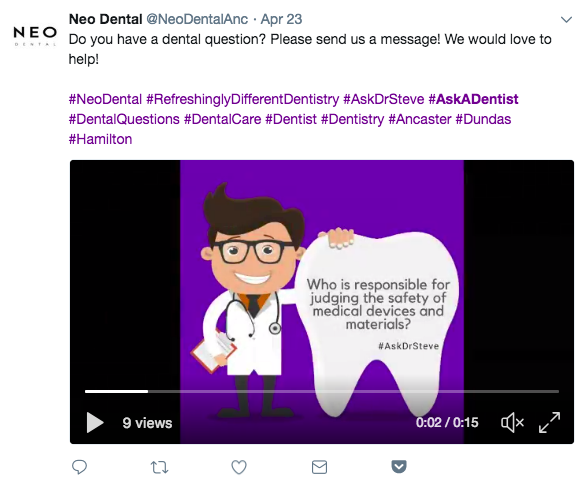Open the Neo Dental profile avatar
The image size is (587, 485).
point(35,36)
